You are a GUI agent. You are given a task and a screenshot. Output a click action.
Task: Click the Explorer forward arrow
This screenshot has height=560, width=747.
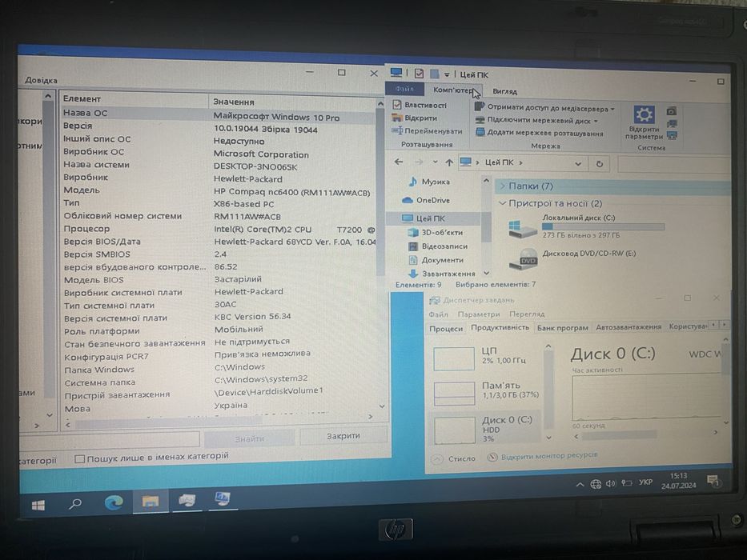point(419,162)
